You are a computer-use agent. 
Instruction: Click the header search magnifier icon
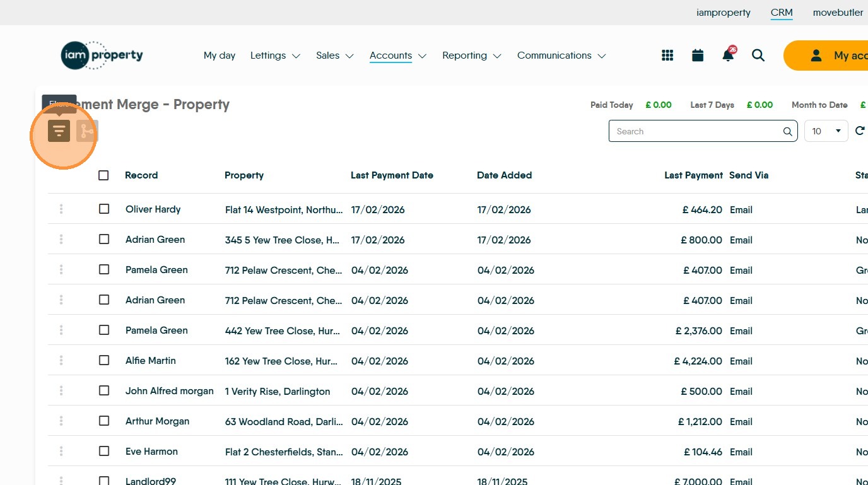[x=758, y=56]
